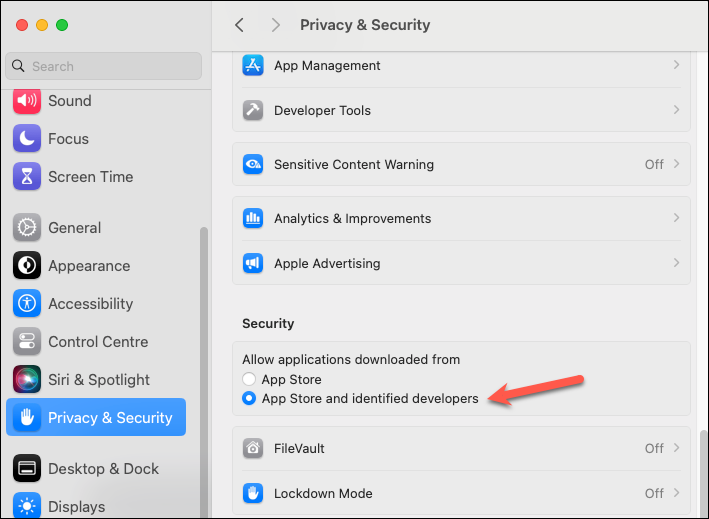Click the Security section heading
This screenshot has width=709, height=519.
pyautogui.click(x=268, y=323)
